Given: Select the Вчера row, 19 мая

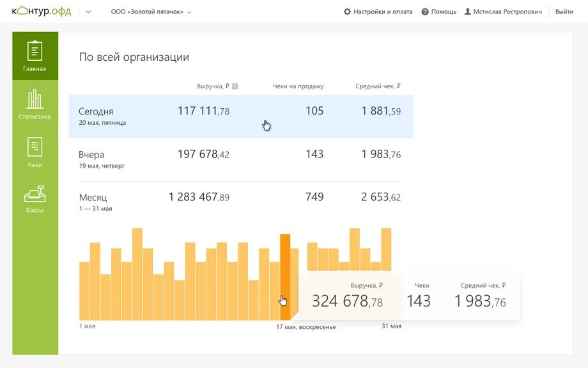Looking at the screenshot, I should [240, 159].
